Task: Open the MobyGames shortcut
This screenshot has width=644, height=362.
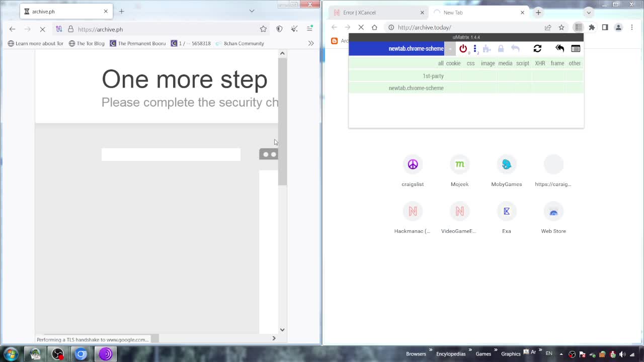Action: point(506,170)
